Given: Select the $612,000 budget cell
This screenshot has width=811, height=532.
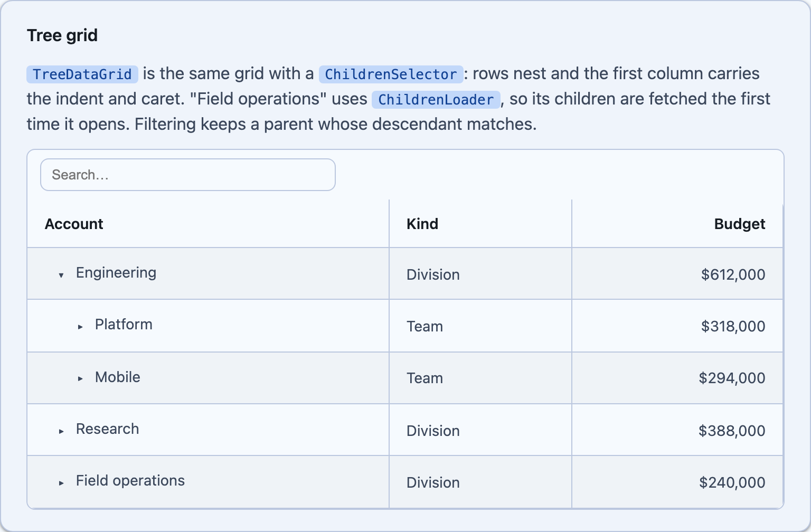Looking at the screenshot, I should coord(677,274).
